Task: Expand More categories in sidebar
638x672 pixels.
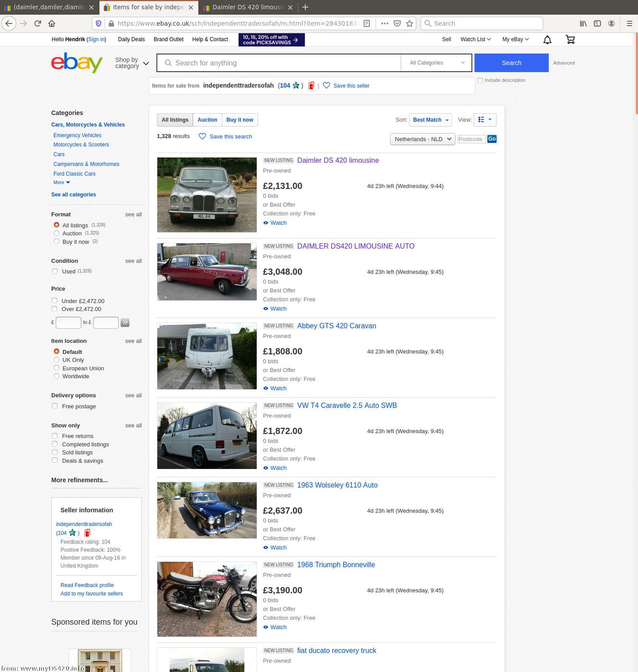Action: (61, 182)
